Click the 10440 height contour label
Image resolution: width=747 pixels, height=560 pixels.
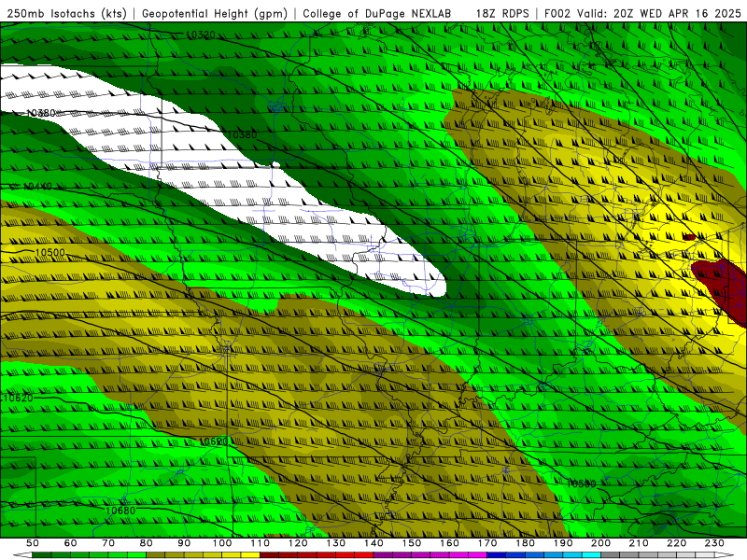[x=37, y=187]
